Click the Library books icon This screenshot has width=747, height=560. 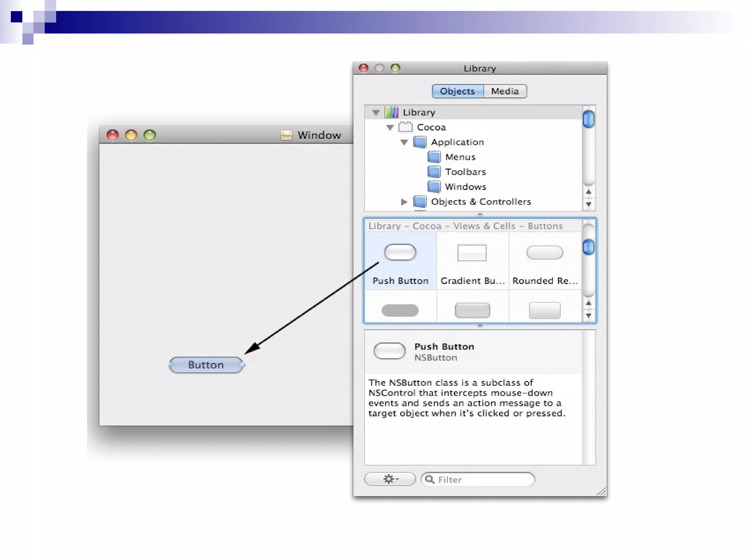(x=391, y=112)
